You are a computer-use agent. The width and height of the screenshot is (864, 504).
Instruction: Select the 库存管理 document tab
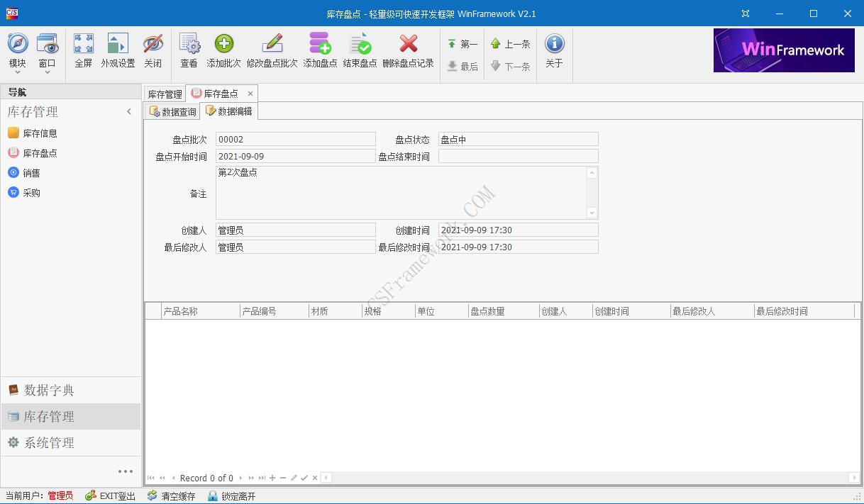[165, 93]
